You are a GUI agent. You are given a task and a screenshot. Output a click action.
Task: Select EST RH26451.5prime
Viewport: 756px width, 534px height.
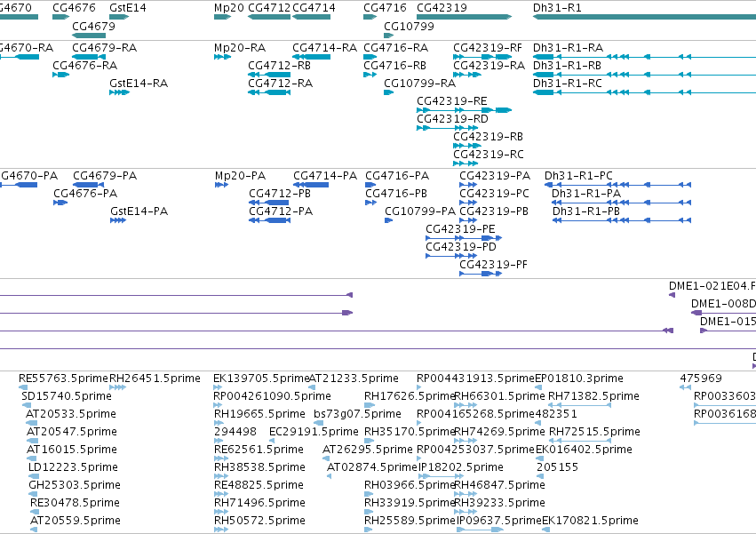[117, 387]
